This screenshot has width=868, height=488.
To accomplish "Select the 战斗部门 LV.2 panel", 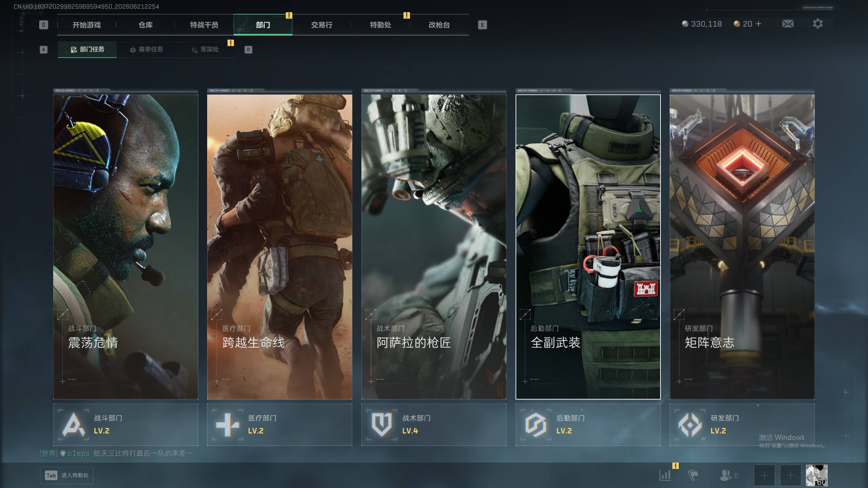I will 125,425.
